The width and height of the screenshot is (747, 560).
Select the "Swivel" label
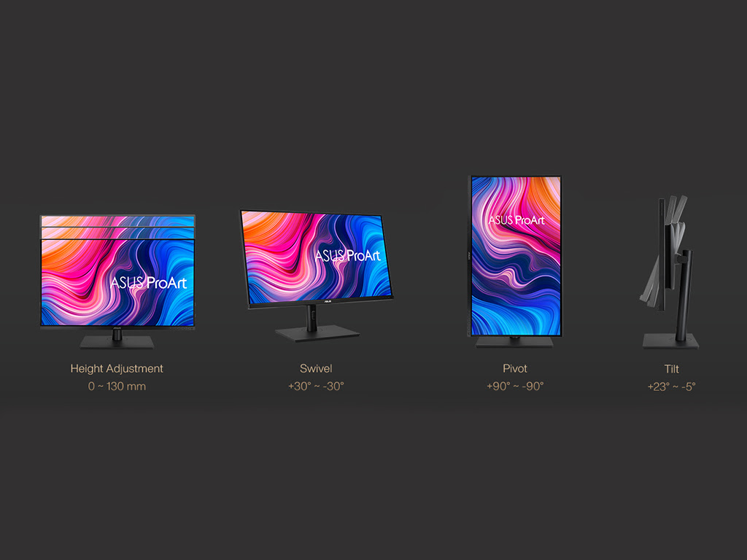316,369
